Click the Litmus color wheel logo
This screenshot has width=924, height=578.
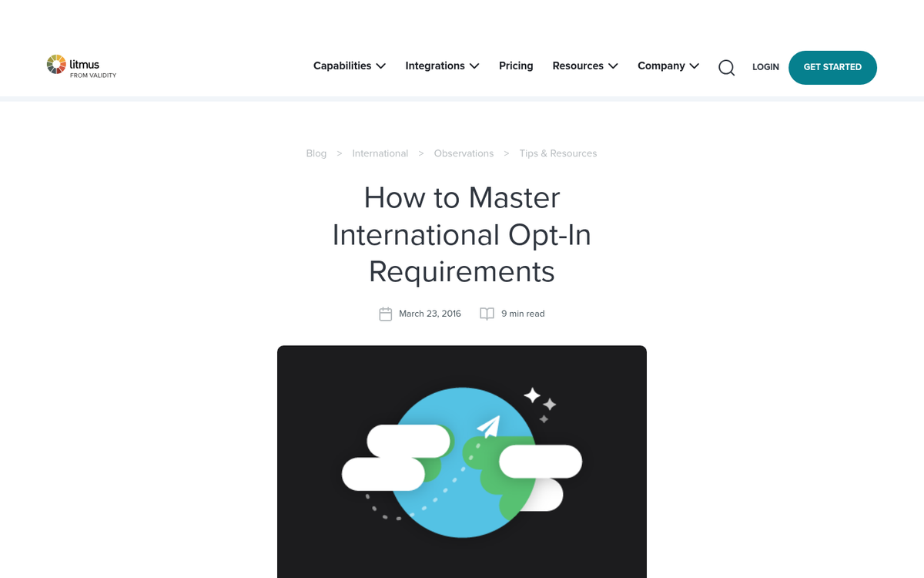pyautogui.click(x=56, y=65)
